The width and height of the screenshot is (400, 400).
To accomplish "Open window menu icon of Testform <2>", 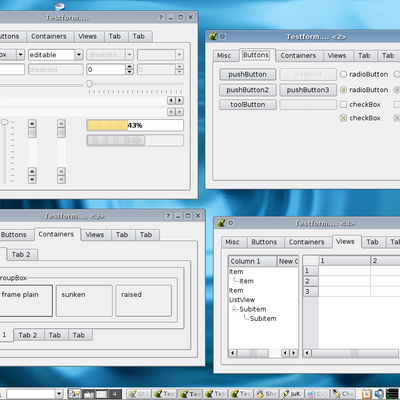I will pyautogui.click(x=213, y=36).
